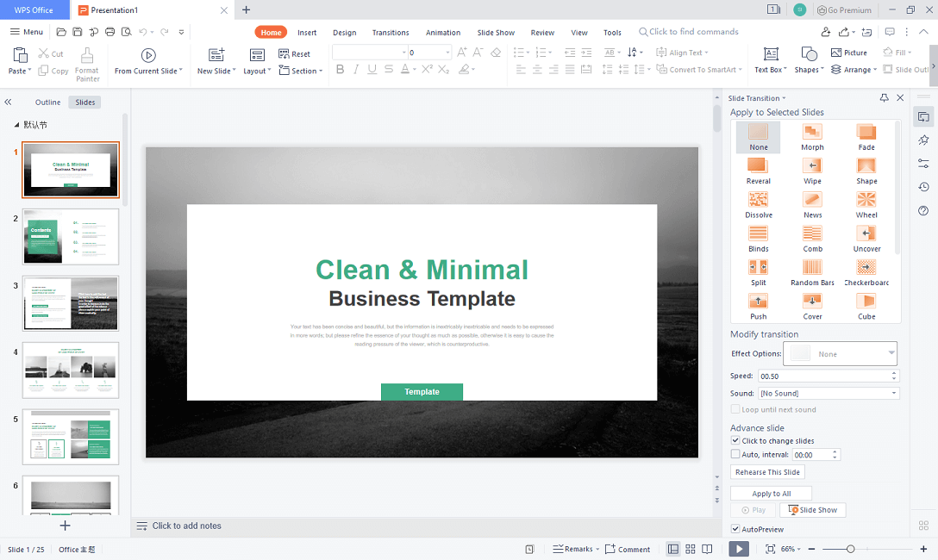Open the Slide Show tab
This screenshot has height=560, width=938.
point(496,32)
